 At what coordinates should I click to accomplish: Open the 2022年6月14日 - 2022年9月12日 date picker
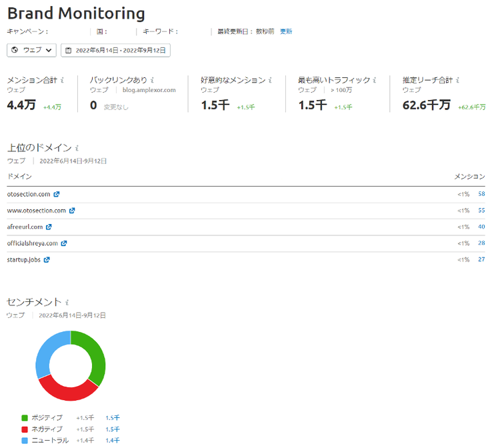pyautogui.click(x=115, y=51)
